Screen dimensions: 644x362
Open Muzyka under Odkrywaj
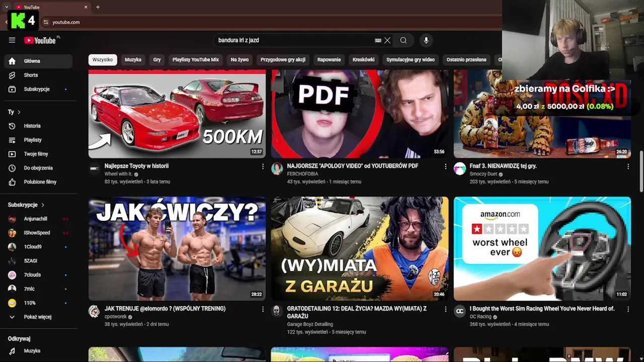coord(38,351)
